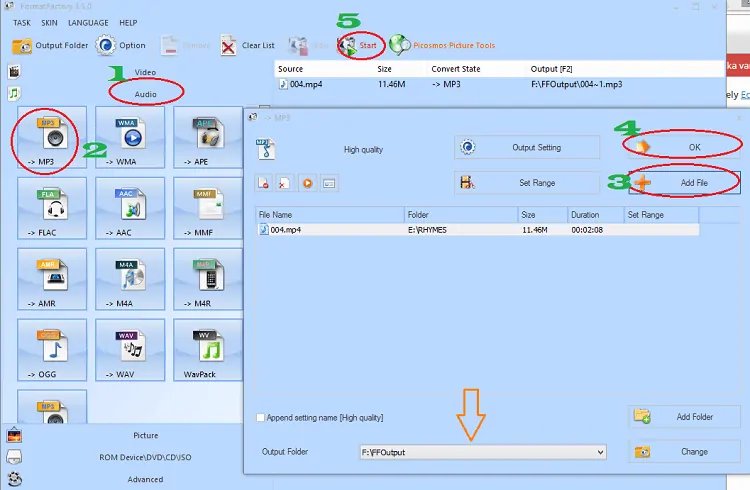Viewport: 750px width, 490px height.
Task: Open the M4R ringtone format icon
Action: click(205, 278)
